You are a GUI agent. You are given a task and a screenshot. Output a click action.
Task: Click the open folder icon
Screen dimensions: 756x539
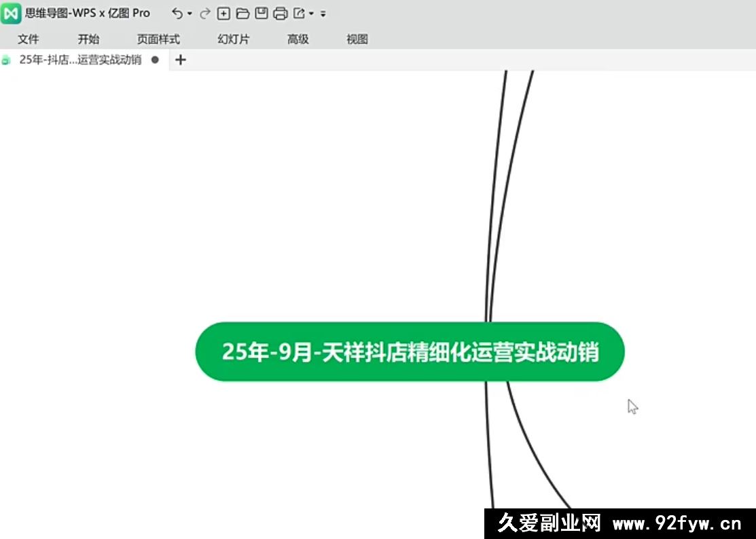point(242,14)
